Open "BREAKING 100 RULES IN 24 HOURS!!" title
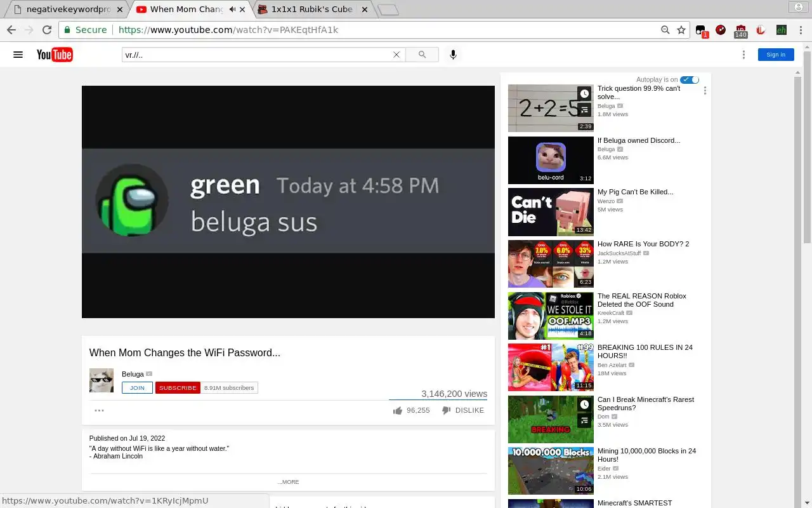Screen dimensions: 812x508 [645, 351]
